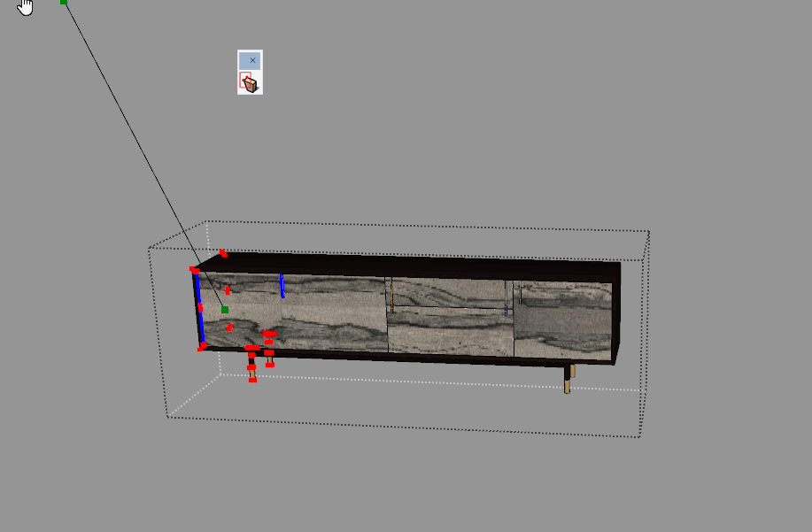Screen dimensions: 812x532
Task: Select the cabinet tool icon in floating toolbar
Action: [x=250, y=83]
